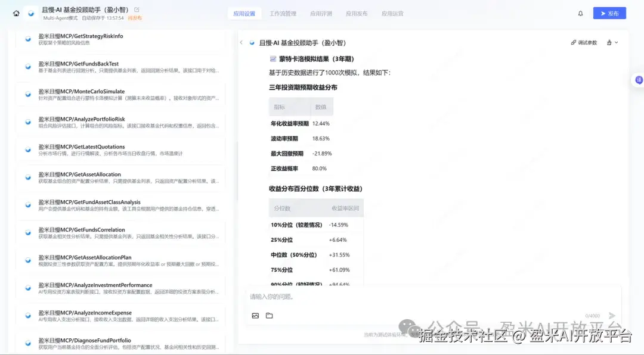This screenshot has width=644, height=355.
Task: Click the GetFundsBackTest tool icon
Action: 28,67
